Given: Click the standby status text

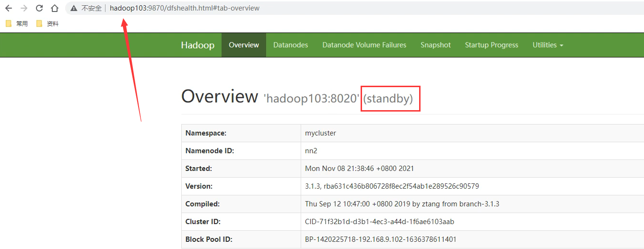Looking at the screenshot, I should [x=388, y=99].
